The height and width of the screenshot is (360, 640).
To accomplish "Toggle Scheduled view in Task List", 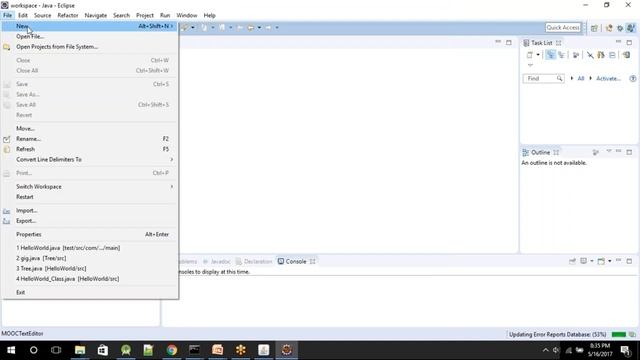I will click(x=562, y=55).
